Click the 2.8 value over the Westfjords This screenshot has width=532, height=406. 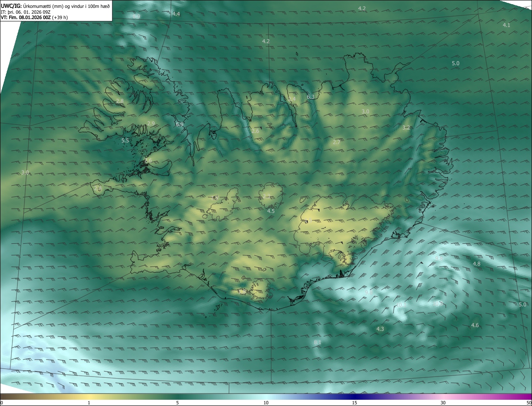coord(120,101)
